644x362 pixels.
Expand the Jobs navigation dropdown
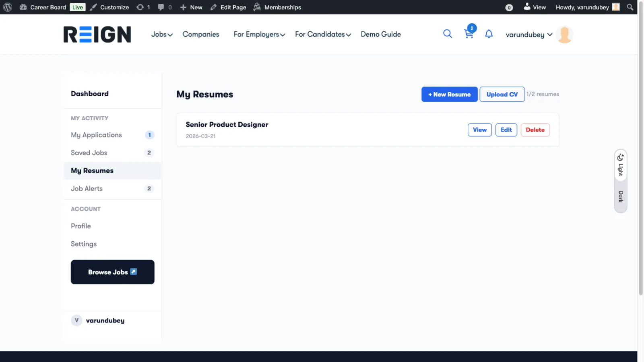(x=162, y=34)
